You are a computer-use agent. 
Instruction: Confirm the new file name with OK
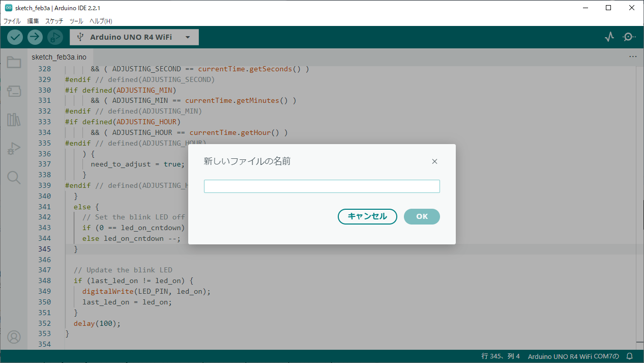click(x=422, y=216)
